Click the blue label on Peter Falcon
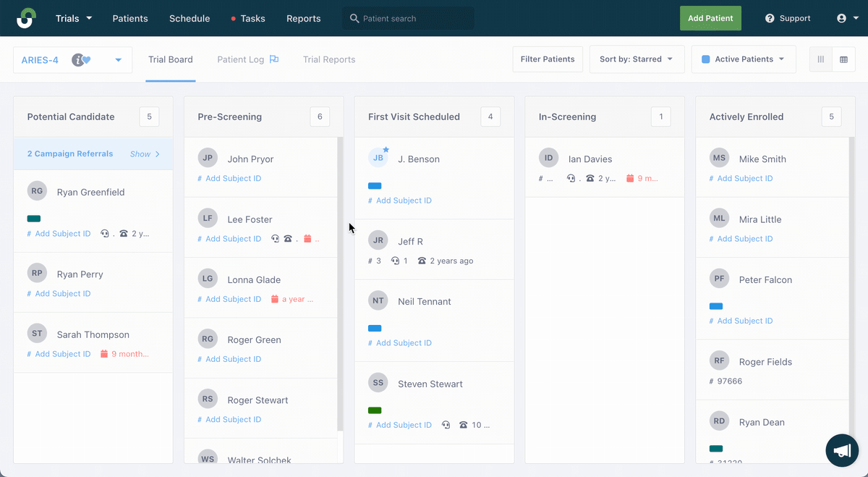This screenshot has height=477, width=868. click(716, 306)
